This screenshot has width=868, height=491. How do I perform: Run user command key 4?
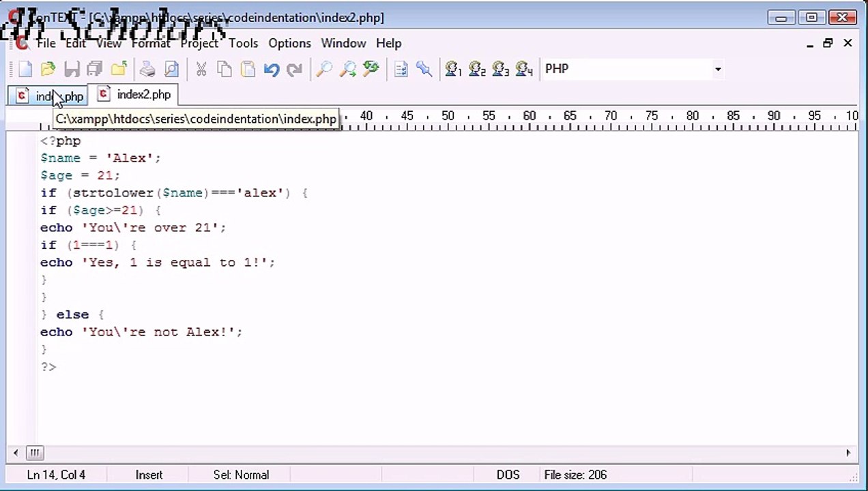coord(524,69)
